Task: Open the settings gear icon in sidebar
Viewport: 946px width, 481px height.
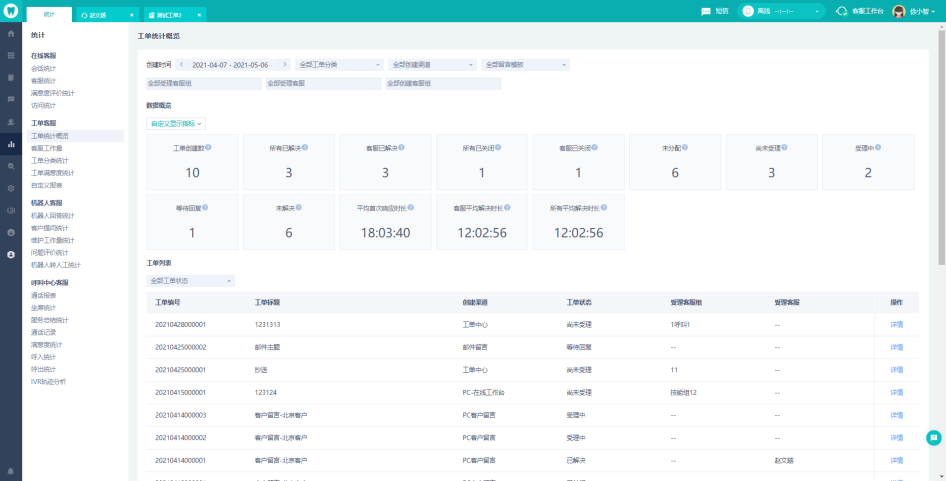Action: 11,188
